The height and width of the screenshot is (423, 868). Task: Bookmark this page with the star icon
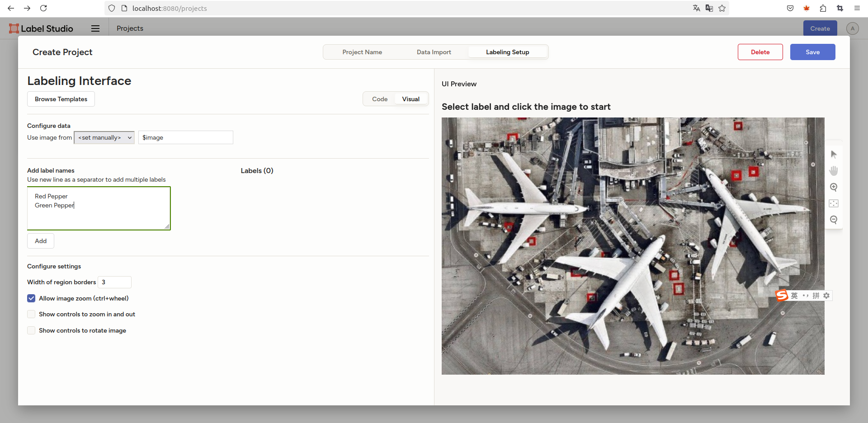pos(722,8)
